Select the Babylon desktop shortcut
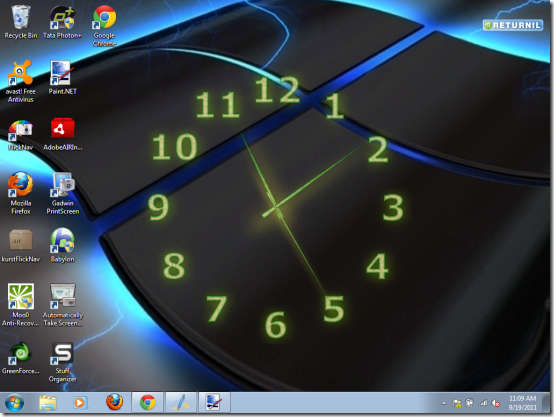Image resolution: width=554 pixels, height=417 pixels. (x=62, y=245)
